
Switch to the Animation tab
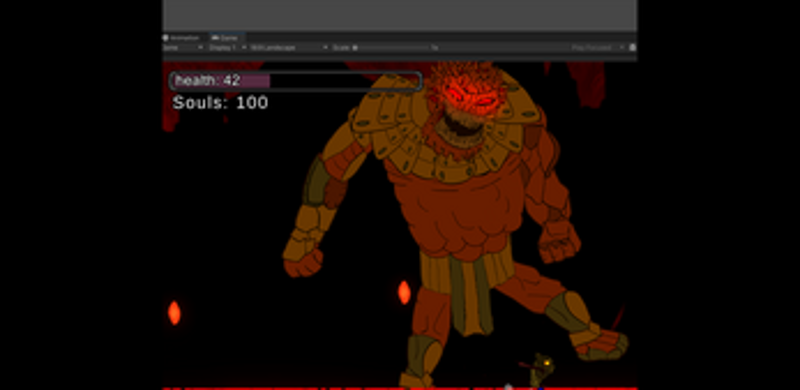[182, 38]
